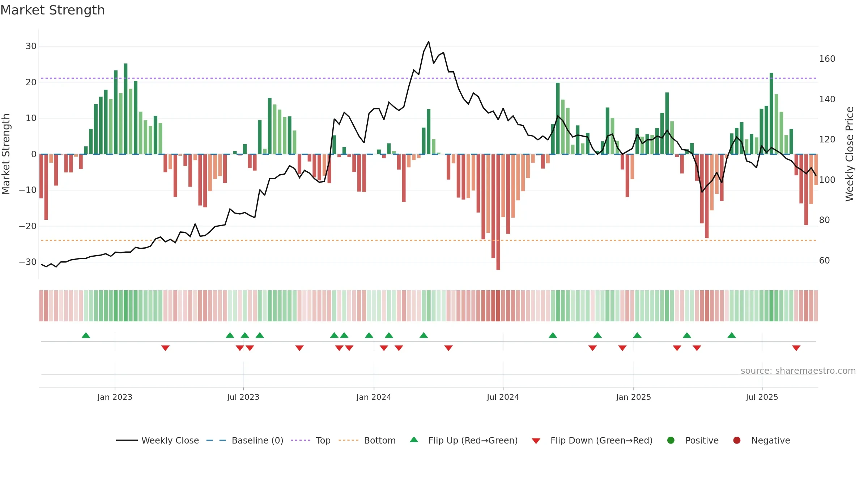The image size is (868, 488).
Task: Click the Jul 2025 x-axis label
Action: (762, 397)
